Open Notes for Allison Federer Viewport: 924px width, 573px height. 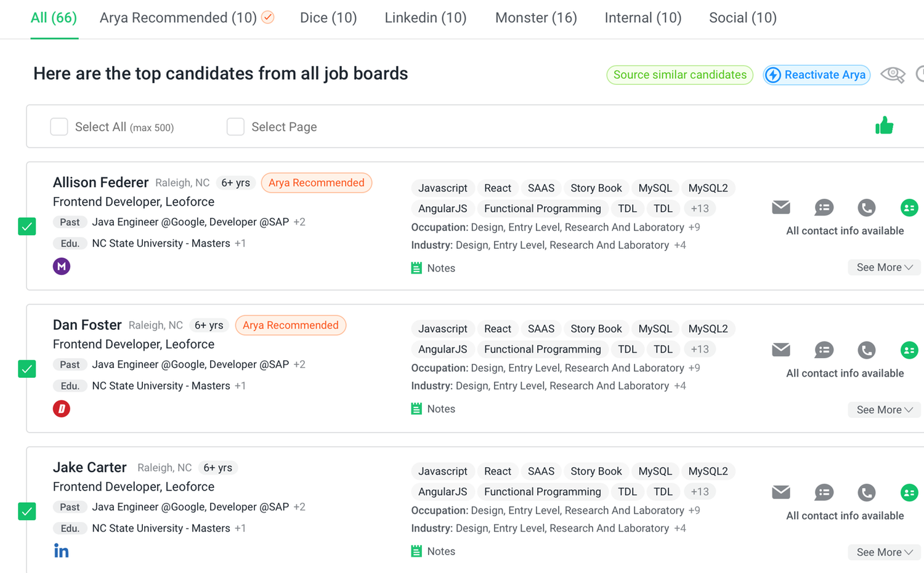(433, 268)
